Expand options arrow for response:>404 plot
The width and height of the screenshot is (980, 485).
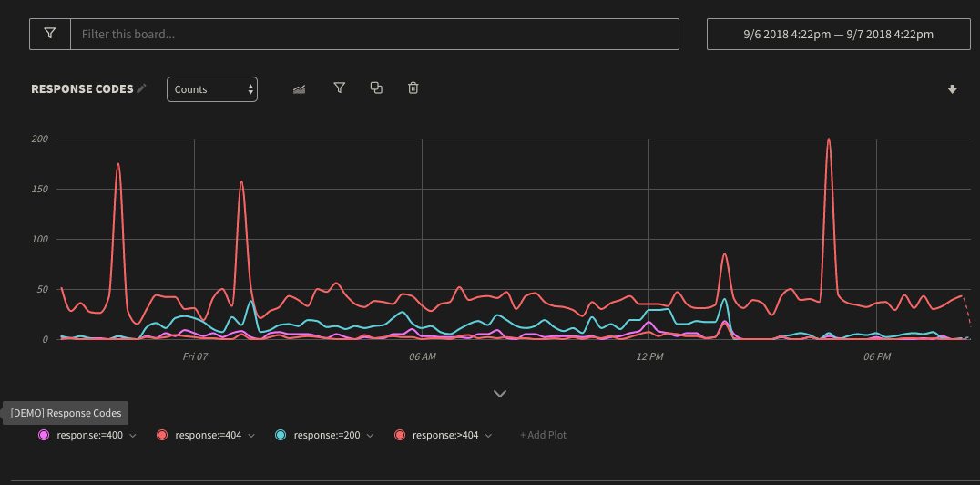pyautogui.click(x=488, y=436)
